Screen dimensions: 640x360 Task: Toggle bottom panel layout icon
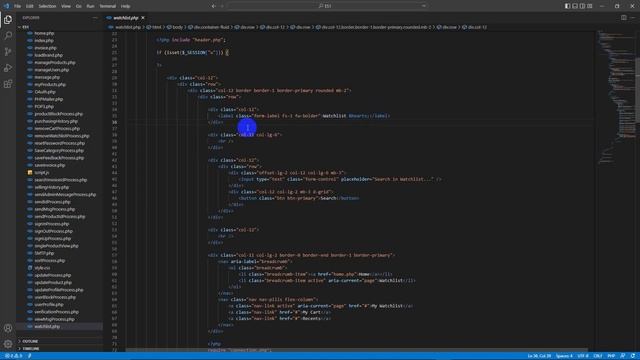(x=575, y=6)
